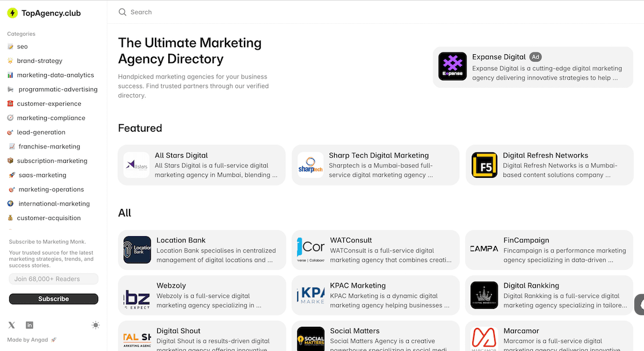Click the search magnifier icon

coord(123,12)
